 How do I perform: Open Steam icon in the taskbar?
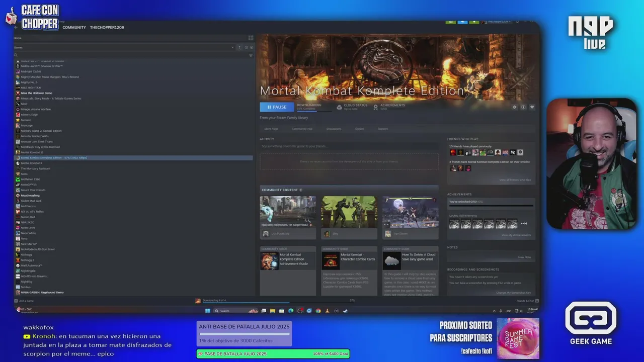(x=345, y=311)
